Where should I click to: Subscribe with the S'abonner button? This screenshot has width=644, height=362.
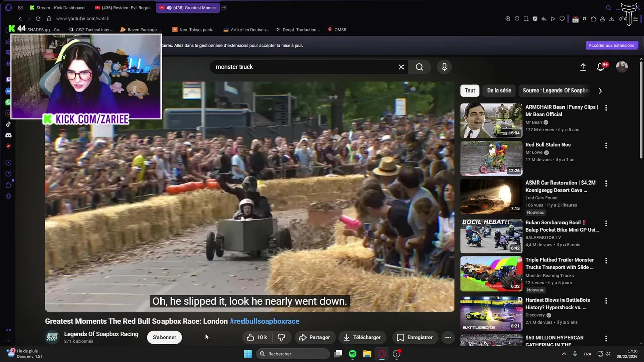click(x=165, y=337)
